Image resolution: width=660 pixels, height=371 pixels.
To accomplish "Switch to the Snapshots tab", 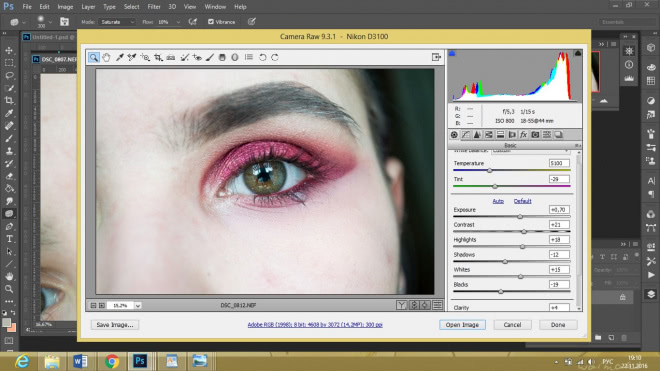I will pos(559,135).
